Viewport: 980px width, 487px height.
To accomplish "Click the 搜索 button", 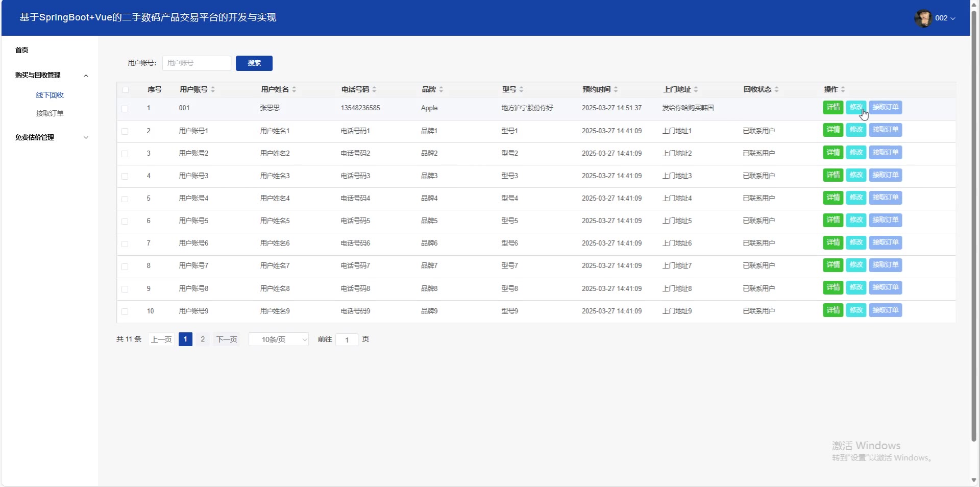I will (254, 63).
